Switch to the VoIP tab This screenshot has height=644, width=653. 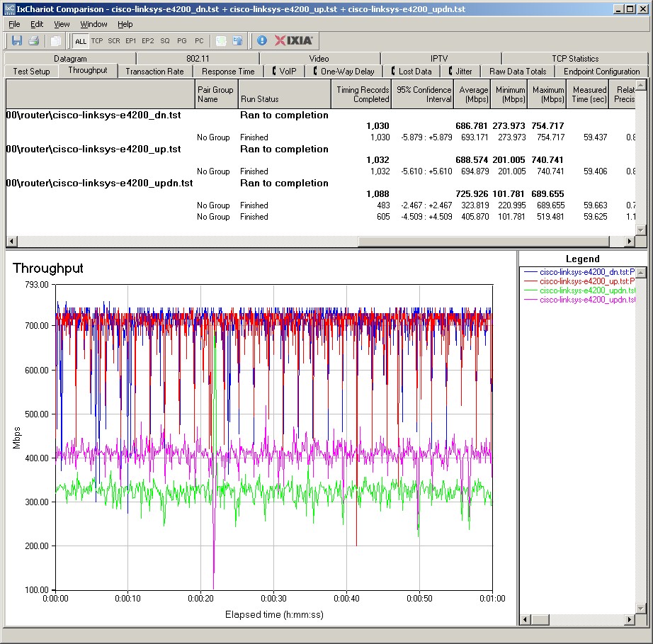(x=285, y=72)
